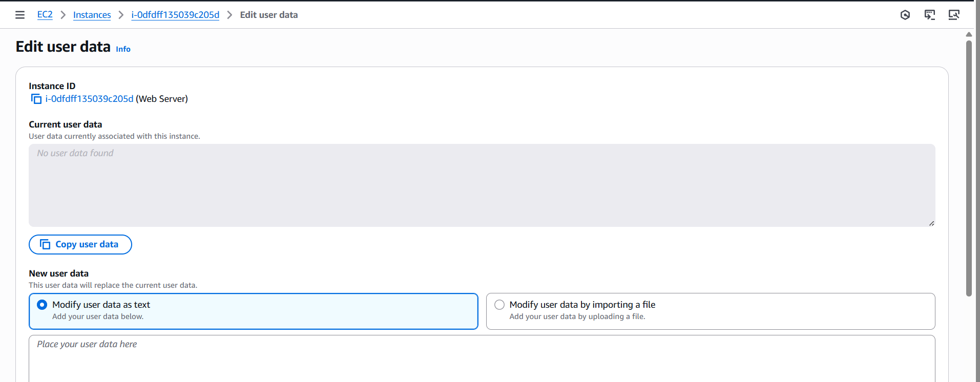Open the Amazon Q hexagon icon
This screenshot has width=980, height=382.
(x=905, y=15)
